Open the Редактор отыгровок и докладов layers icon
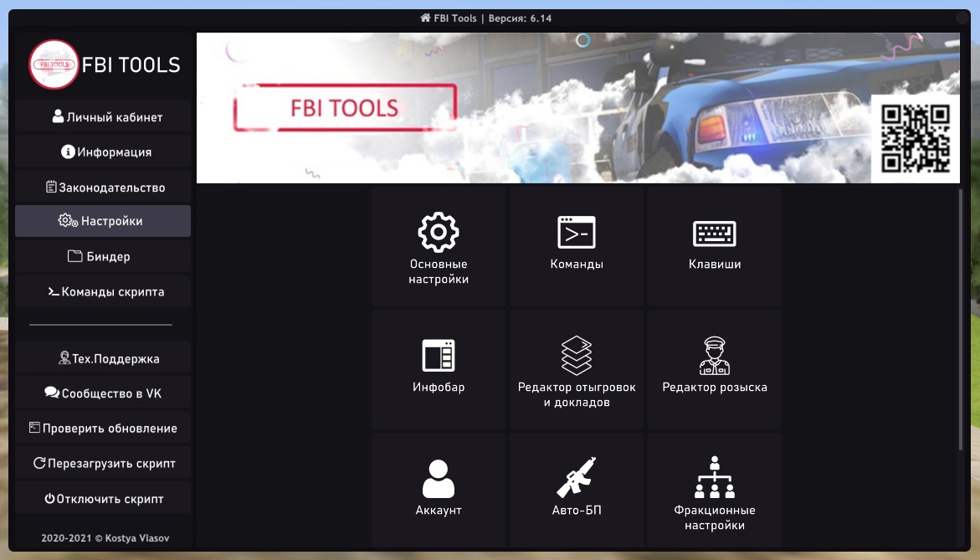This screenshot has width=980, height=560. pyautogui.click(x=577, y=355)
